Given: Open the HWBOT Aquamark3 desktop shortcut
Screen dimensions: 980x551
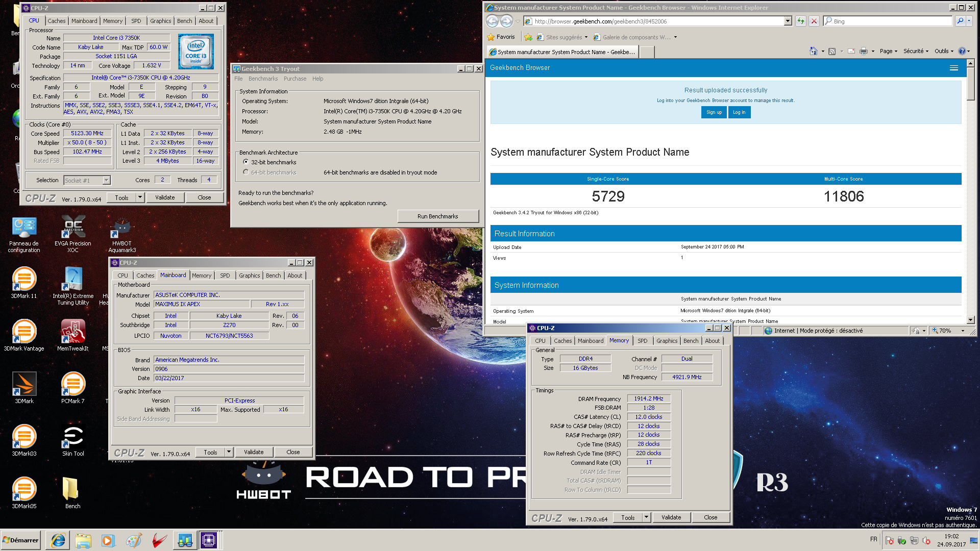Looking at the screenshot, I should (x=122, y=234).
